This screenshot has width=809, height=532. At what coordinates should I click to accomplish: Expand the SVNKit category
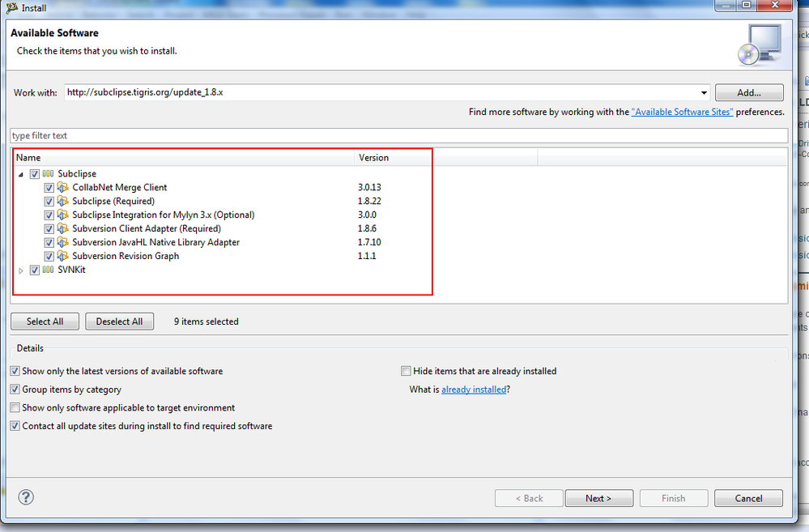click(x=21, y=270)
